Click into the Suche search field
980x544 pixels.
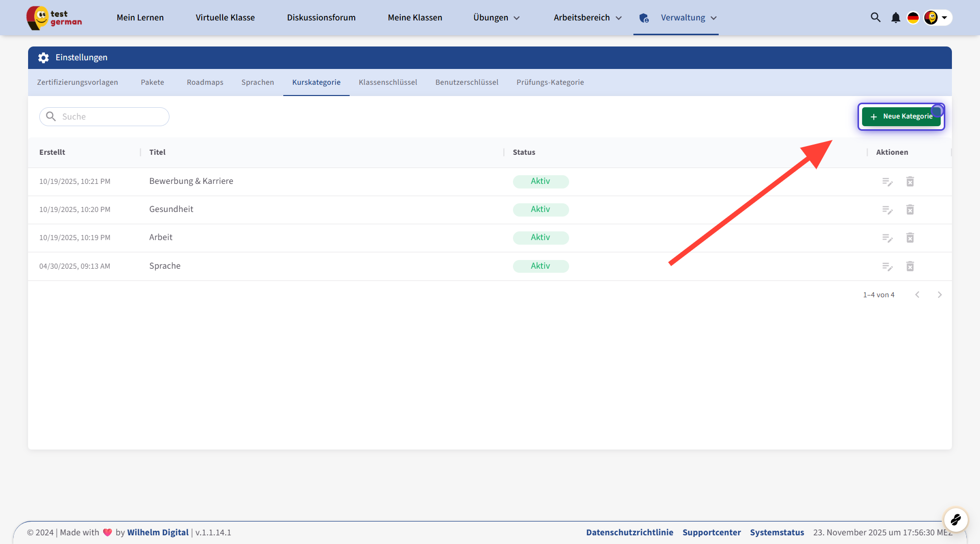click(x=112, y=117)
